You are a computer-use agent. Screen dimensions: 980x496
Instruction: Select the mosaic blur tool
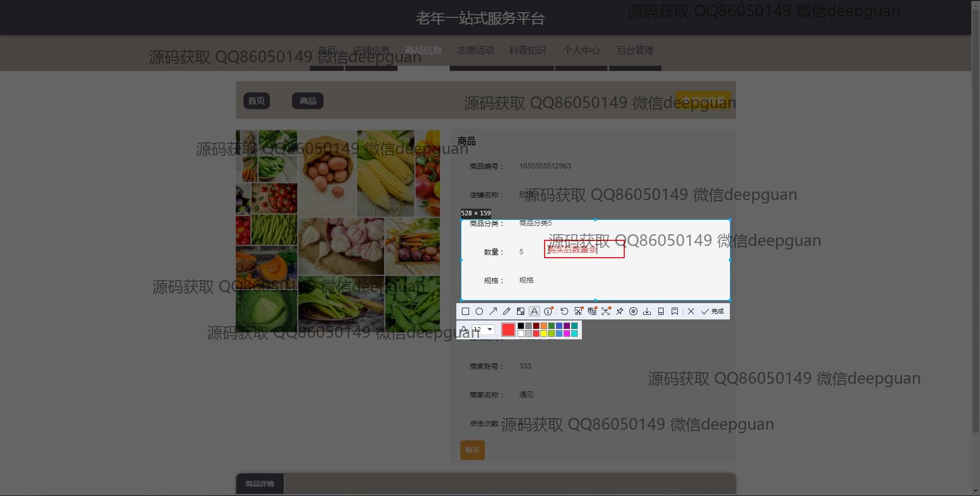click(521, 311)
